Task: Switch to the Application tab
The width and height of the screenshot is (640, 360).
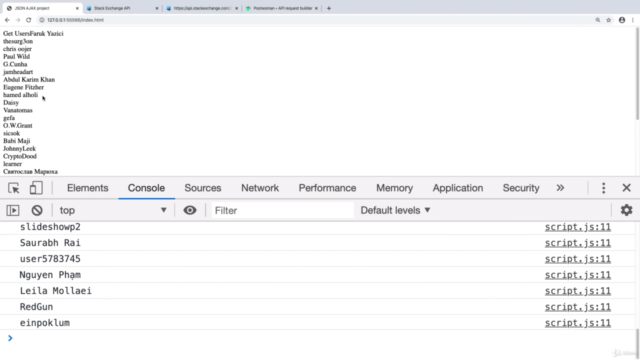Action: coord(458,188)
